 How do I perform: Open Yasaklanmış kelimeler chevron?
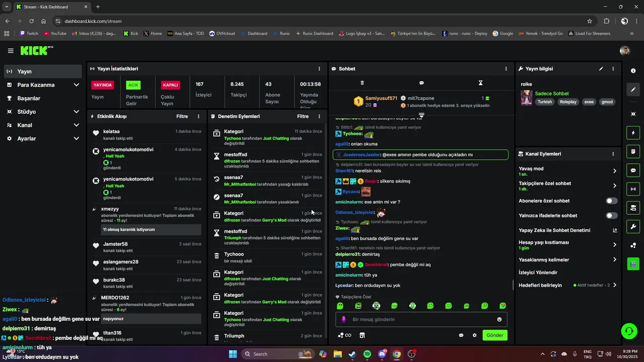pos(614,260)
